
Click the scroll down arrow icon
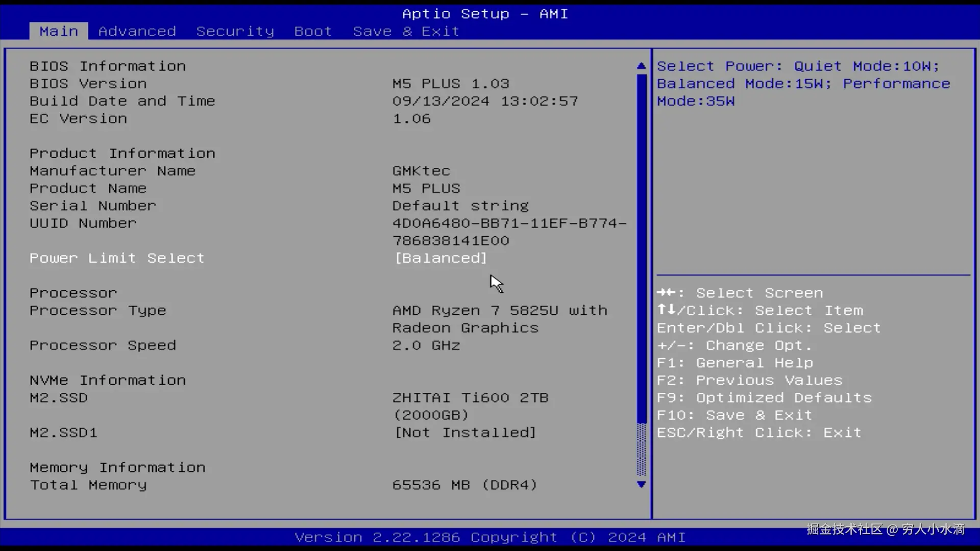click(641, 484)
